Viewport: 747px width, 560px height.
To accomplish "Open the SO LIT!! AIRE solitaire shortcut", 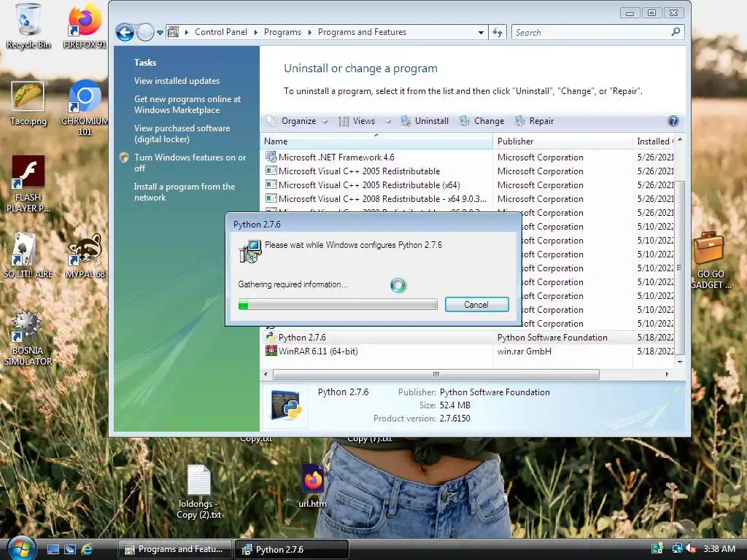I will pyautogui.click(x=28, y=254).
